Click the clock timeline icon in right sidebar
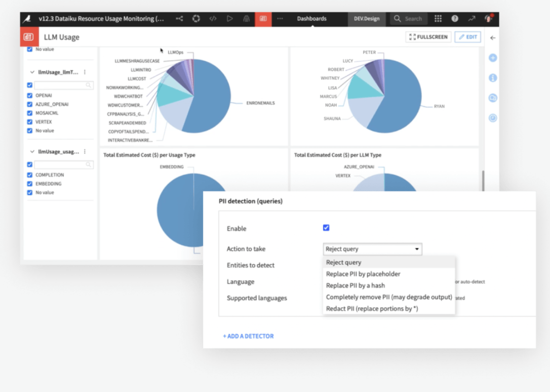Screen dimensions: 550x392 (493, 118)
